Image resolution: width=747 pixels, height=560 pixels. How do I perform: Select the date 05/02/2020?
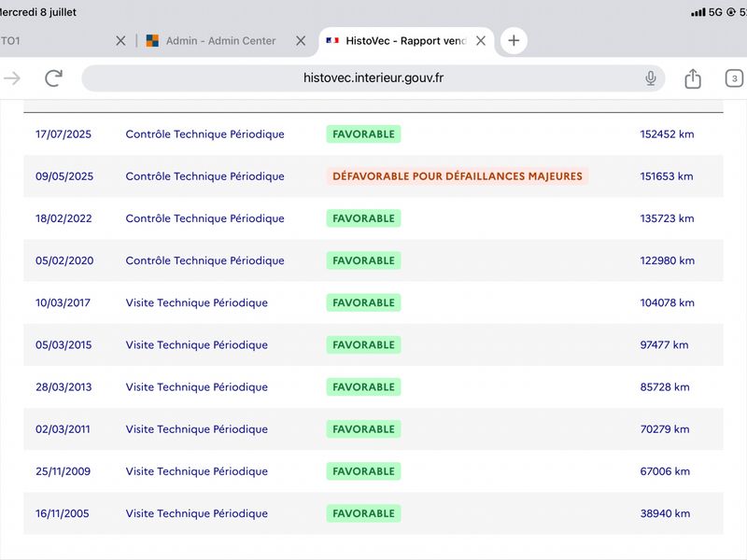pyautogui.click(x=64, y=260)
